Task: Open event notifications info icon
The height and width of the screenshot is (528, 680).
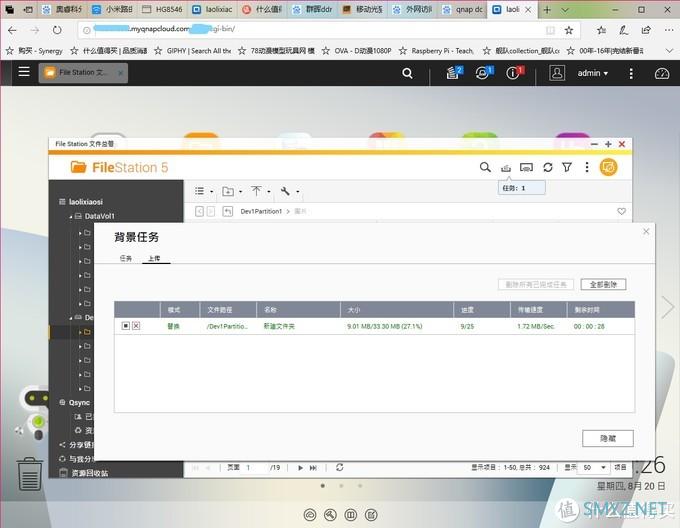Action: (x=514, y=73)
